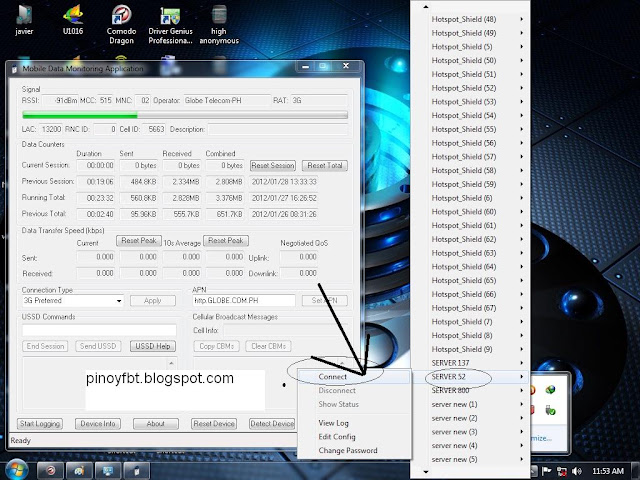The image size is (640, 480).
Task: Open the Connection Type 3G Preferred dropdown
Action: pyautogui.click(x=73, y=301)
